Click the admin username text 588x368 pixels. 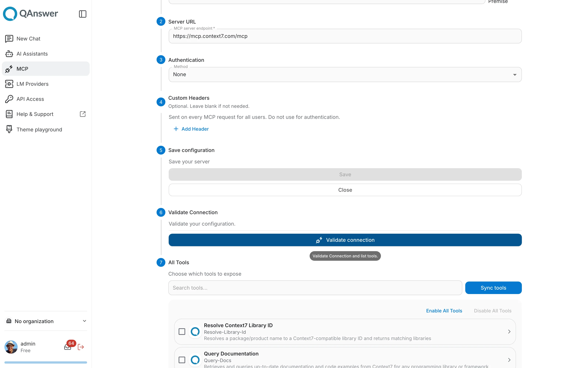[x=28, y=344]
